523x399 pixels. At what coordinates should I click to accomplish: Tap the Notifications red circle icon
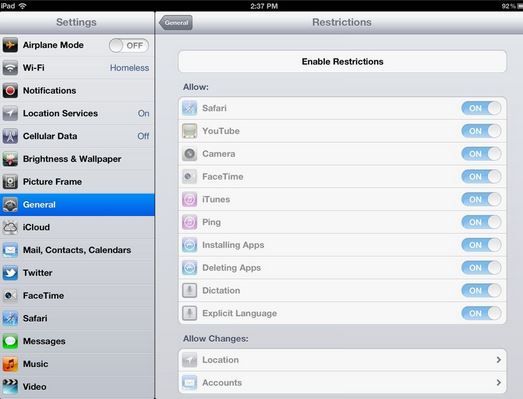(x=10, y=91)
